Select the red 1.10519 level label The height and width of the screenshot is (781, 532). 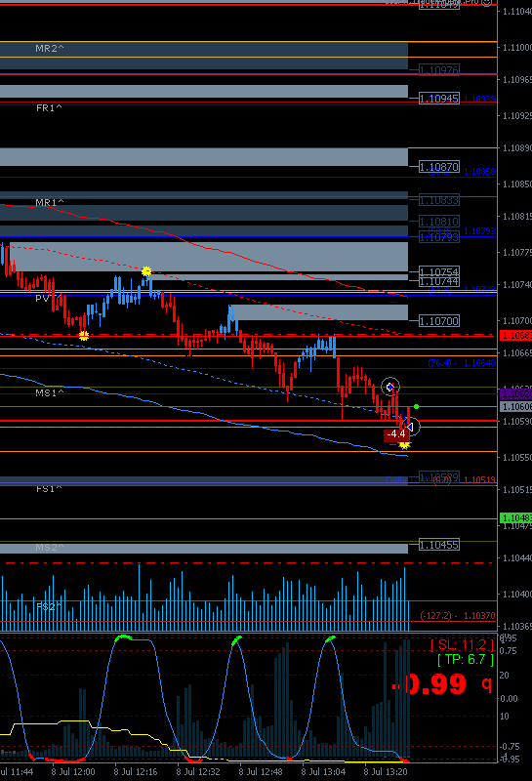click(479, 479)
